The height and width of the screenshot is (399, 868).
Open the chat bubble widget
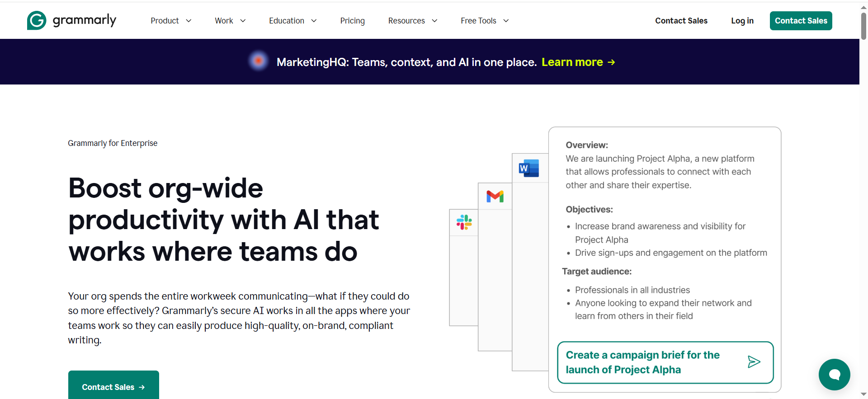(x=835, y=375)
